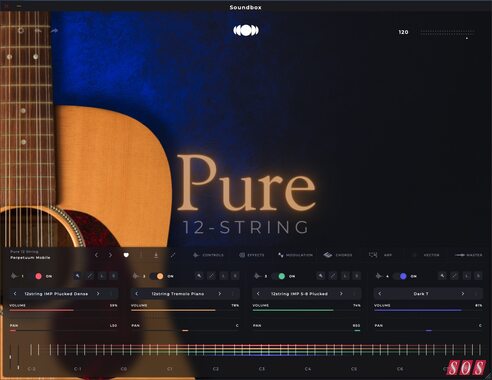Switch to the Effects tab
The image size is (492, 380).
252,255
